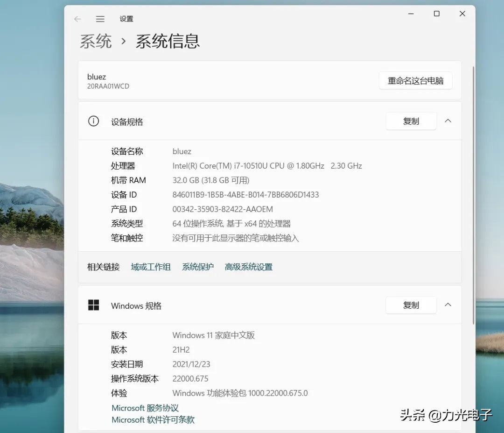Navigate to 系统 in the breadcrumb

point(96,42)
